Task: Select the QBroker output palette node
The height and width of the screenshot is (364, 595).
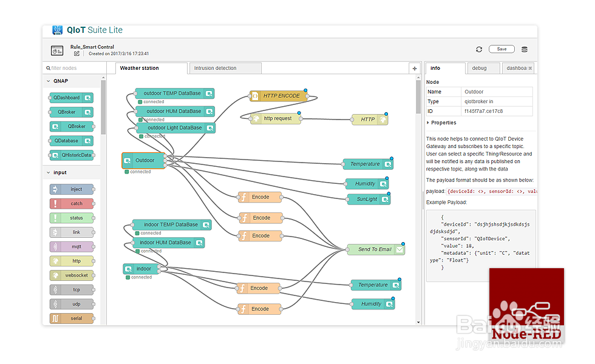Action: tap(72, 112)
